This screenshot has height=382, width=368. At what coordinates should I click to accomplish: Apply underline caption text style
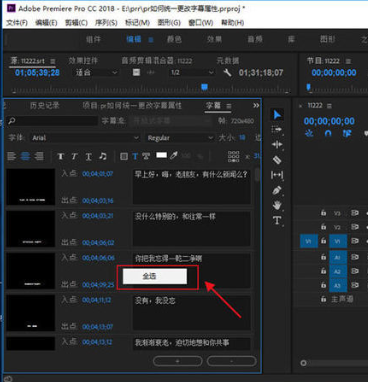coord(88,156)
